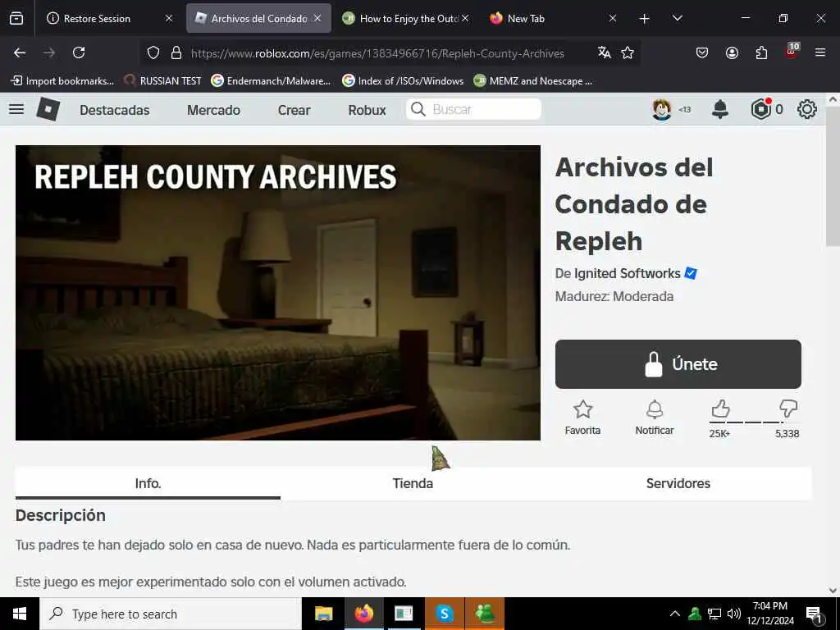Select the Info. tab
This screenshot has width=840, height=630.
(x=148, y=483)
